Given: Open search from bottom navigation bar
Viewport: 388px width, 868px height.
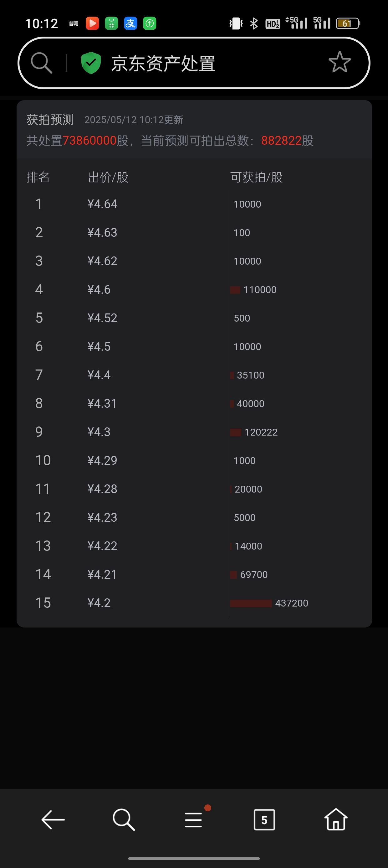Looking at the screenshot, I should [x=124, y=819].
